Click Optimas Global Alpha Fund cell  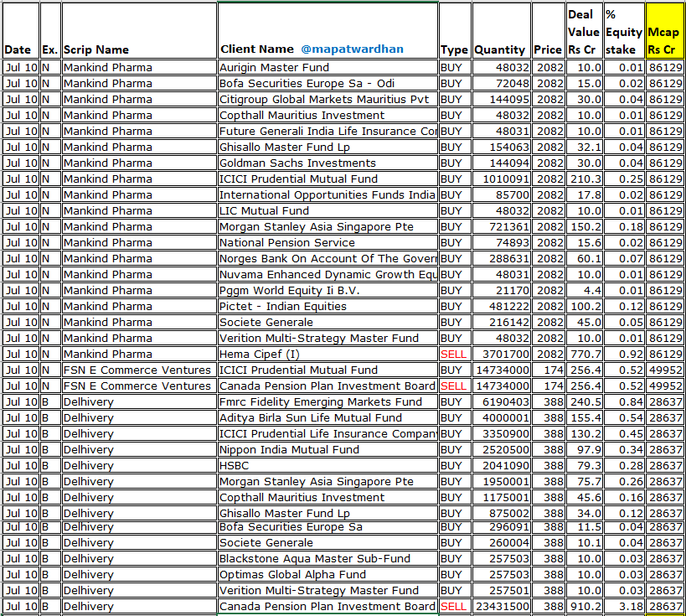point(328,574)
